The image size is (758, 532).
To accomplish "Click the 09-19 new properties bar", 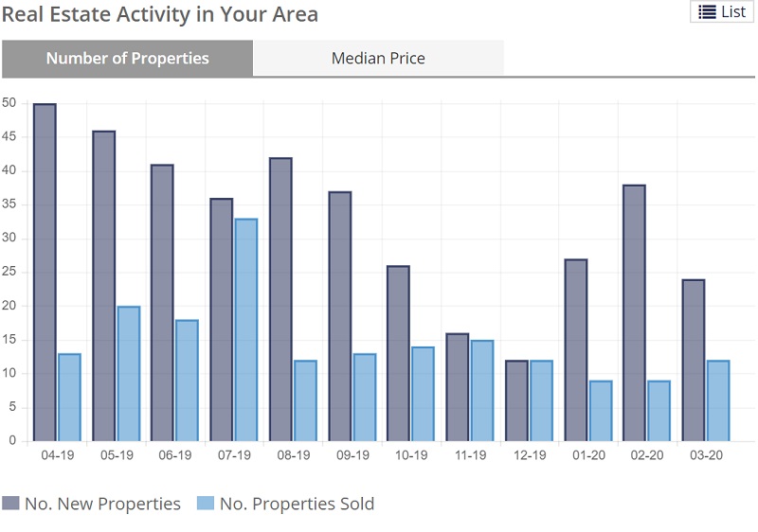I will point(339,316).
